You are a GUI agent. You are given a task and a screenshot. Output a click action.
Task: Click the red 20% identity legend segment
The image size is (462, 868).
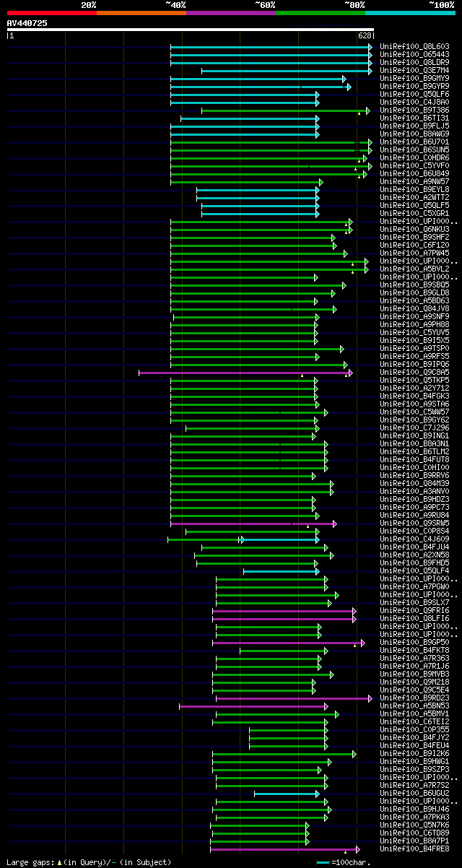(52, 12)
